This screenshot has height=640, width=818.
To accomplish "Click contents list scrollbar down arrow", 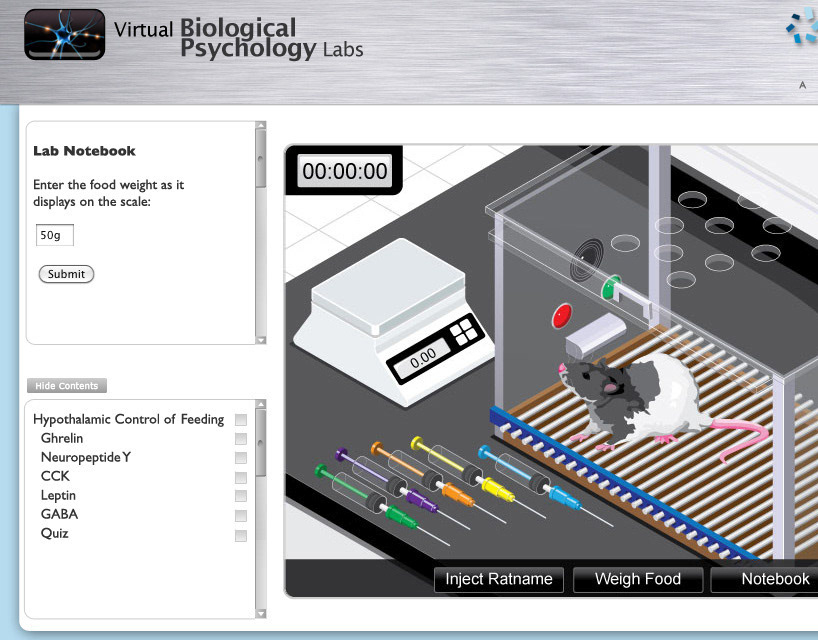I will click(261, 614).
